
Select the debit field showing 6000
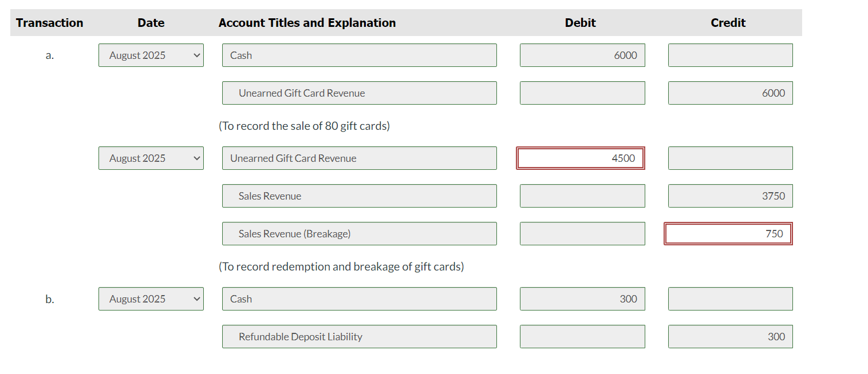582,55
